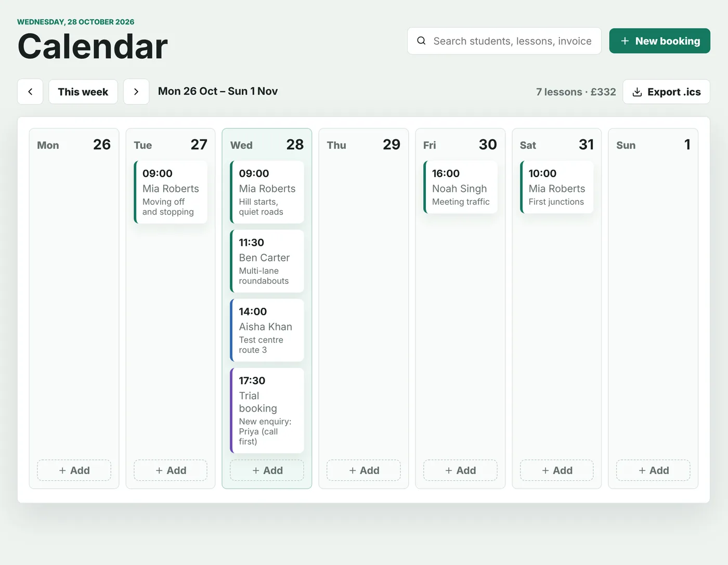728x565 pixels.
Task: Focus the search students, lessons, invoice field
Action: (x=504, y=41)
